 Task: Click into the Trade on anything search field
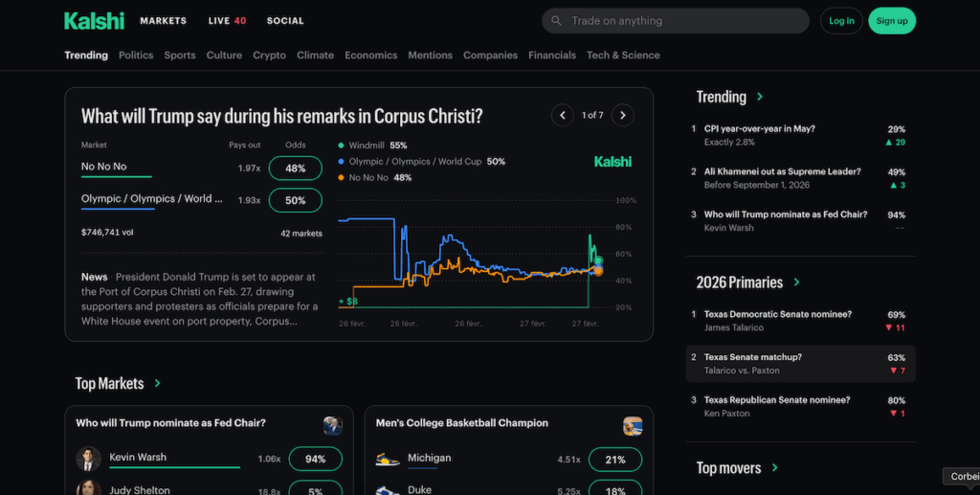point(684,21)
